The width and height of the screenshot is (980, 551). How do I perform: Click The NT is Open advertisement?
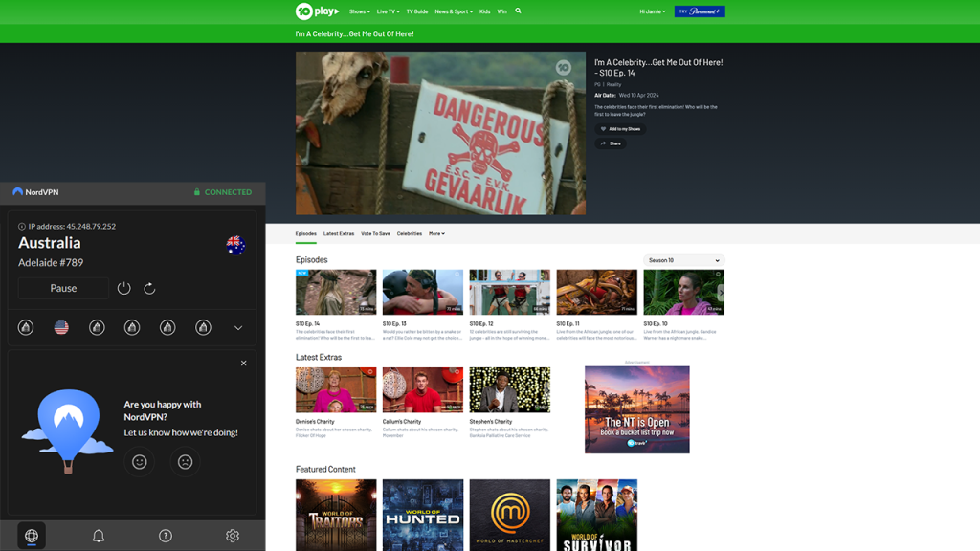pyautogui.click(x=636, y=409)
